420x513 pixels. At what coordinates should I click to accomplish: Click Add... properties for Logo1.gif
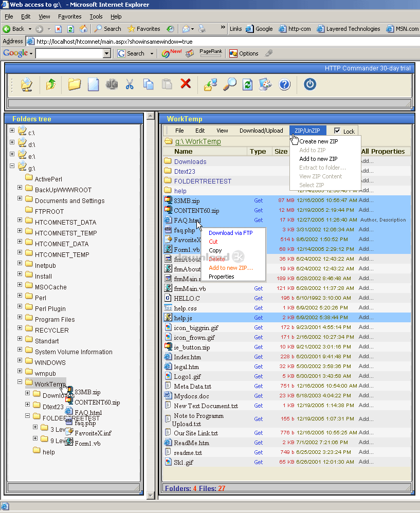(x=366, y=376)
